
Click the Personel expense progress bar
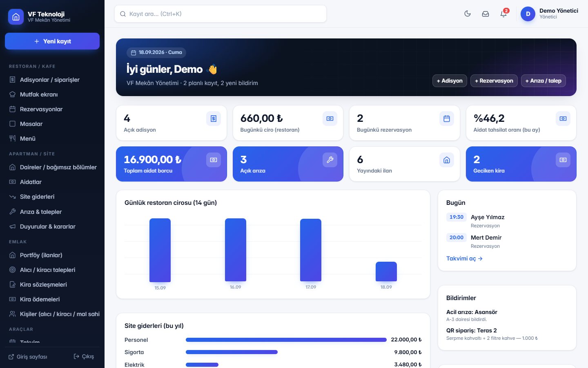click(286, 340)
